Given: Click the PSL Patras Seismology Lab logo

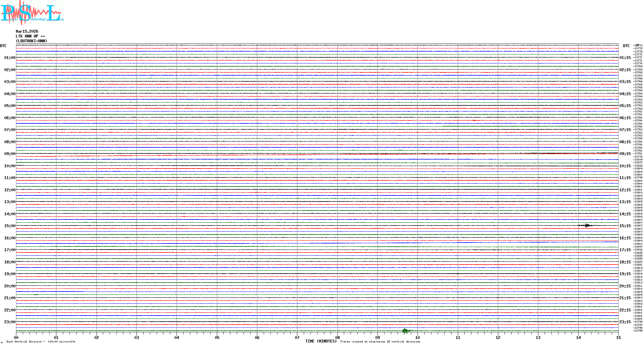Looking at the screenshot, I should click(32, 13).
